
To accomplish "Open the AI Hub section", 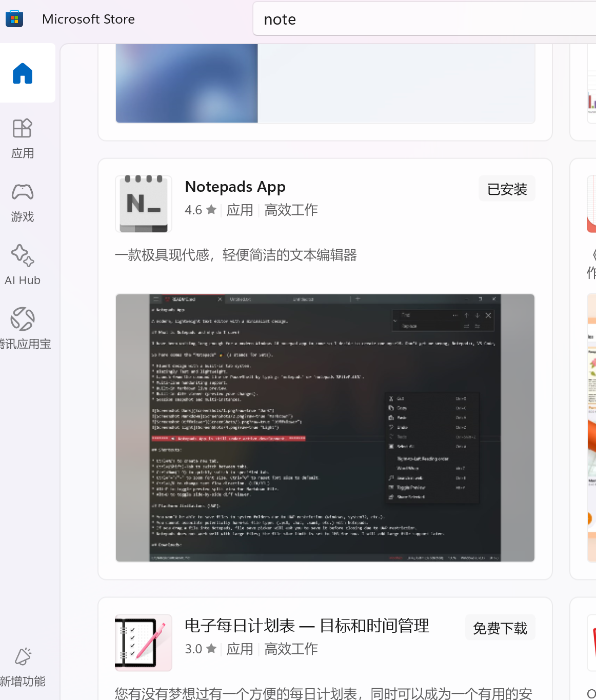I will point(23,265).
